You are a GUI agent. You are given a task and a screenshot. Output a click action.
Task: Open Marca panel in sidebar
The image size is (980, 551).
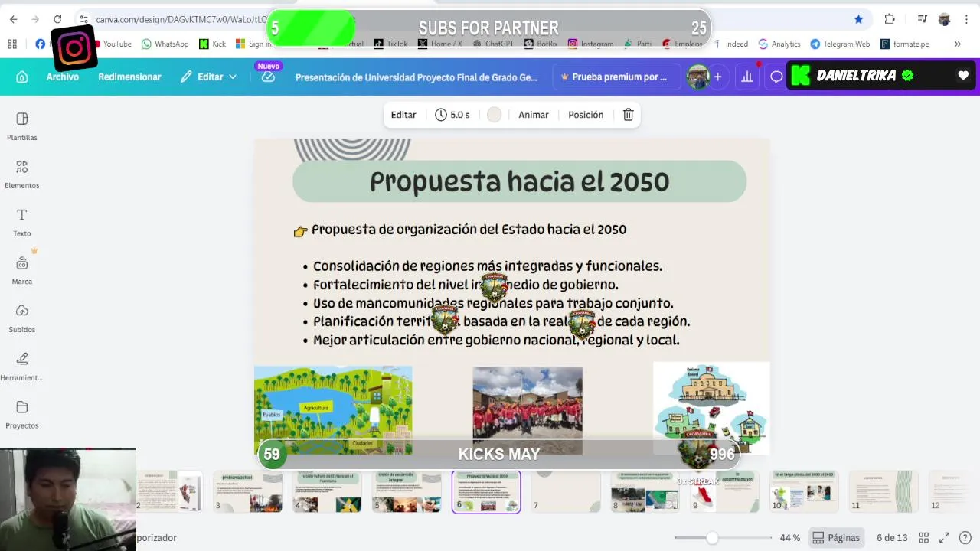(x=22, y=271)
